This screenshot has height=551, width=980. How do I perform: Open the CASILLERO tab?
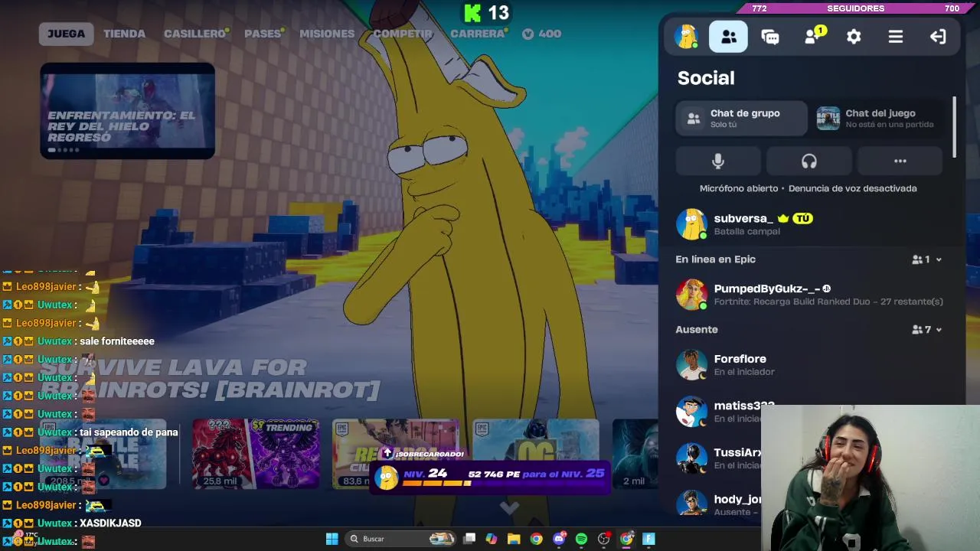(x=194, y=34)
